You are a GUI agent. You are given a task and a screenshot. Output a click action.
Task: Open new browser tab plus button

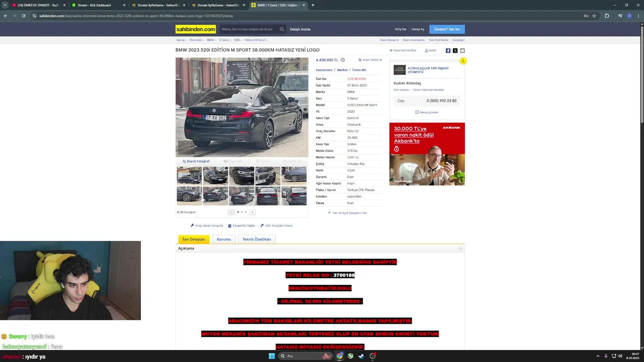point(313,5)
